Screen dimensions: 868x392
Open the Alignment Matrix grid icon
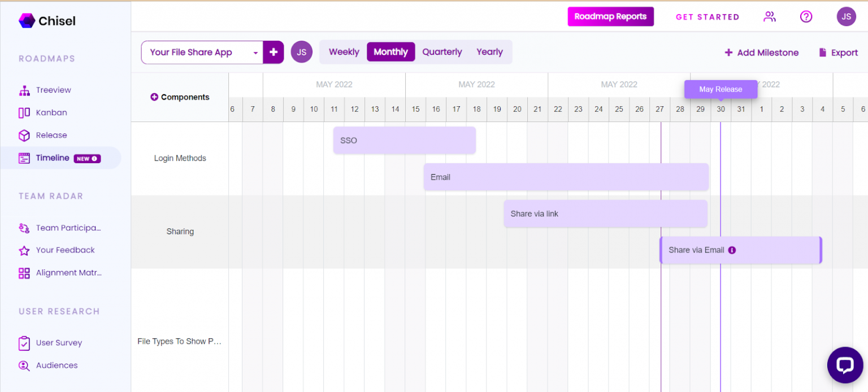click(x=24, y=273)
